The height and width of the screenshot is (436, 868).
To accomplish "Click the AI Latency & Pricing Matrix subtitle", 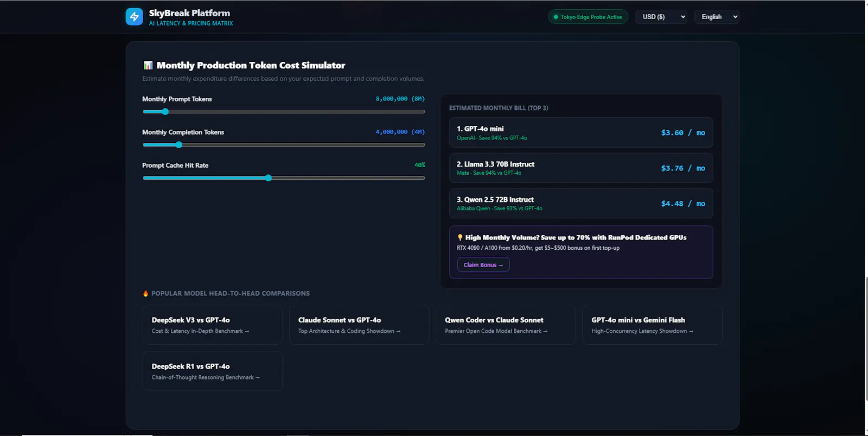I will 191,23.
